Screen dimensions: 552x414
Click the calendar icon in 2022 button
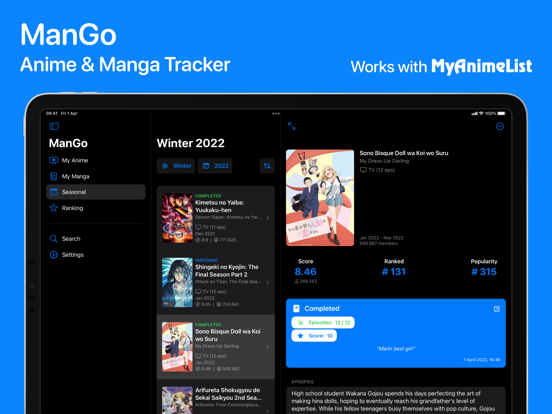click(x=206, y=166)
